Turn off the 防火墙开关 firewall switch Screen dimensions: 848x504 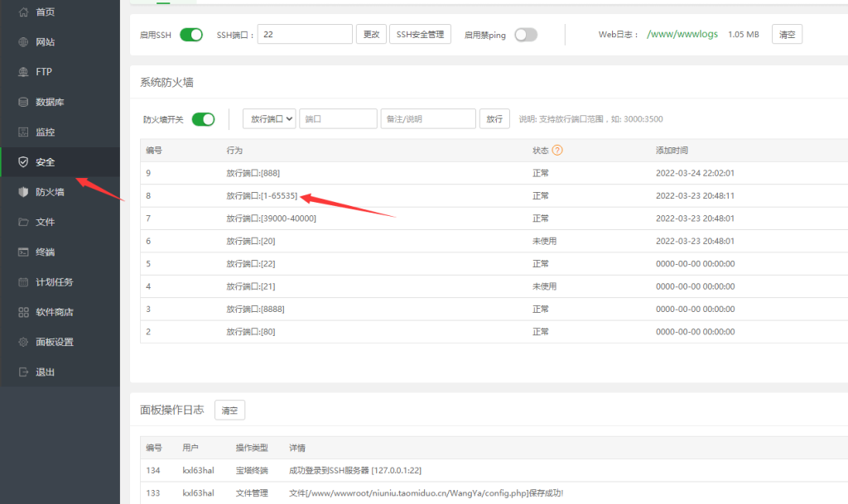[x=203, y=119]
